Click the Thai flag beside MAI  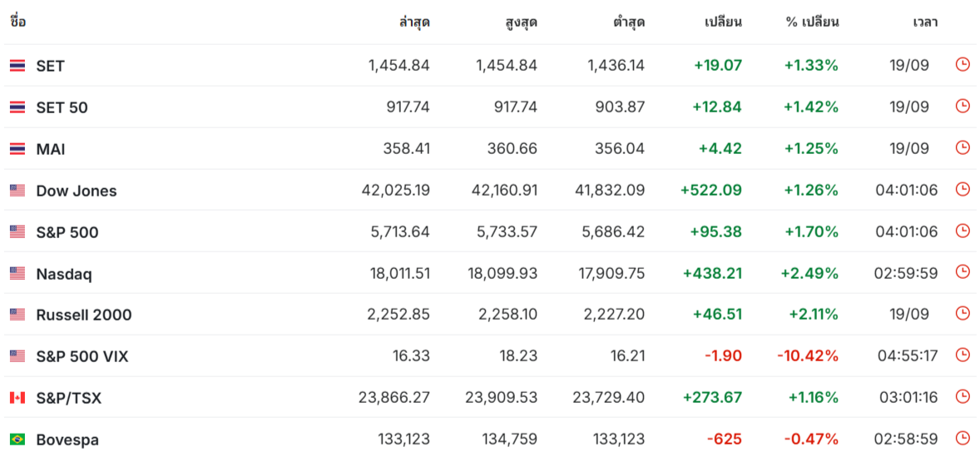[17, 149]
